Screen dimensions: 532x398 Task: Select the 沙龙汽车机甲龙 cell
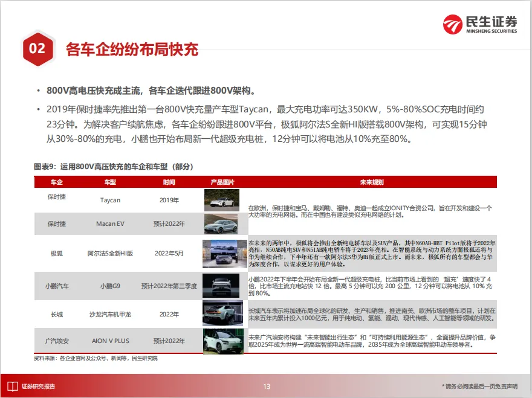(x=110, y=314)
